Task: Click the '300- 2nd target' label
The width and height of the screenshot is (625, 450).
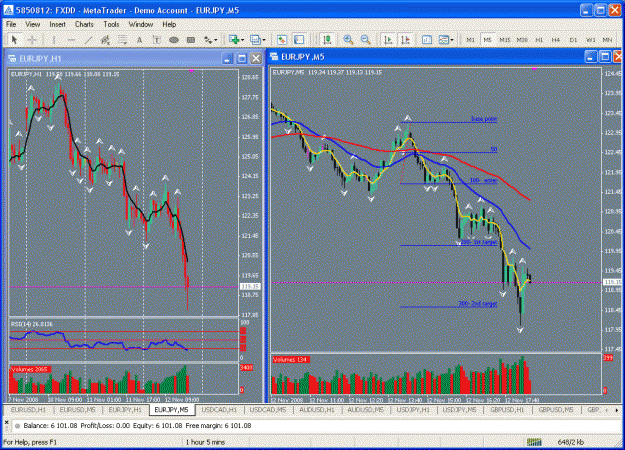Action: point(478,304)
